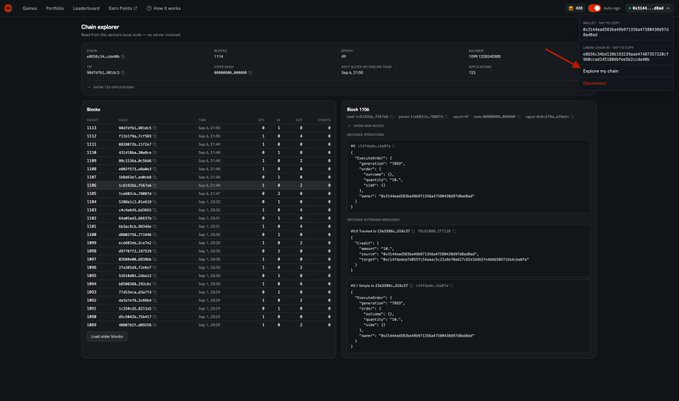This screenshot has width=679, height=401.
Task: Click the Block 1106 heading
Action: click(358, 110)
